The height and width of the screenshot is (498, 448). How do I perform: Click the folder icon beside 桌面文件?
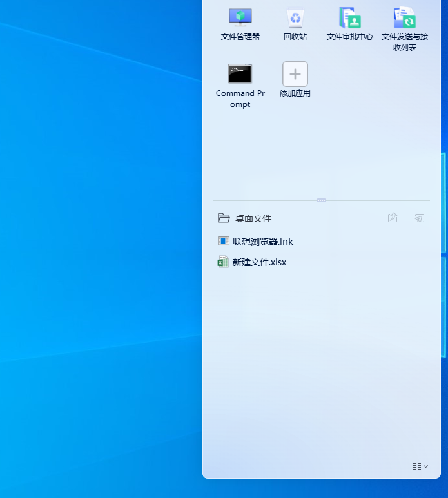click(224, 218)
